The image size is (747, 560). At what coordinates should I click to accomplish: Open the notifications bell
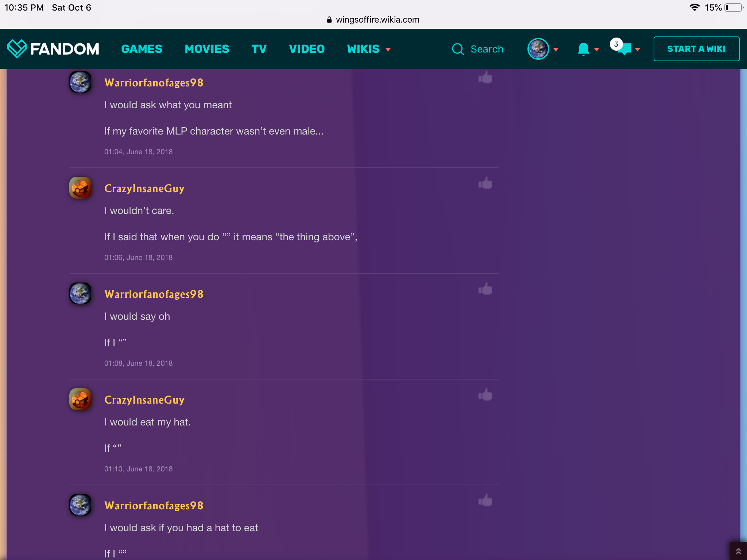pos(583,49)
